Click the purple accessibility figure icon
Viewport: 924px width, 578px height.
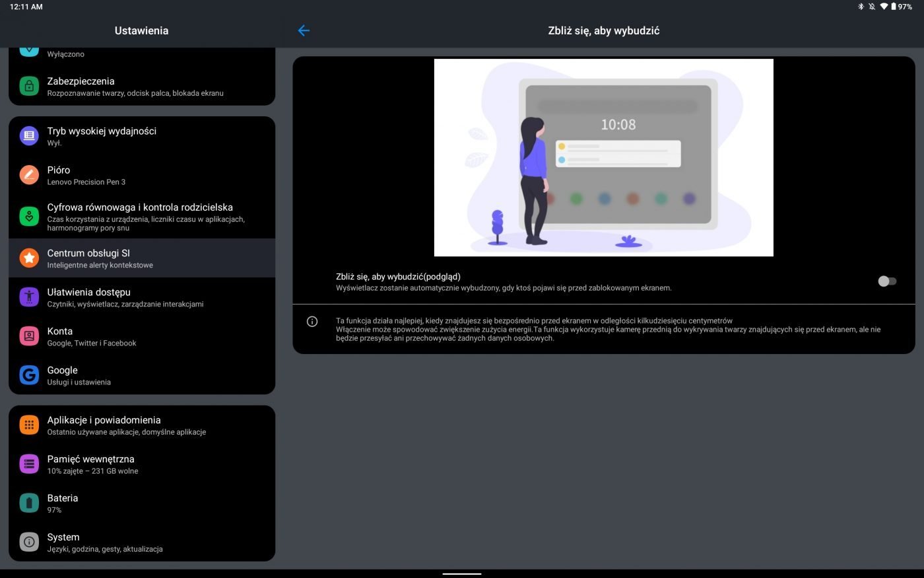29,297
